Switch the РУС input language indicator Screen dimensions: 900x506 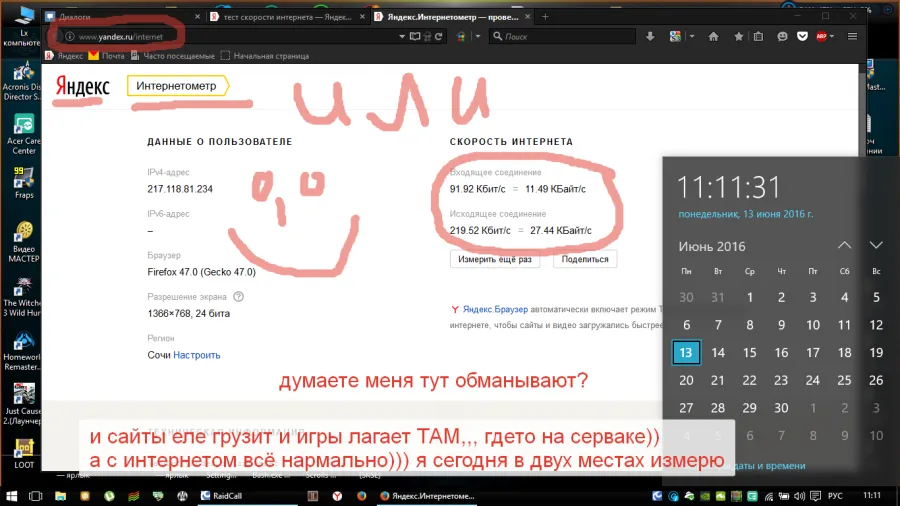click(x=835, y=496)
